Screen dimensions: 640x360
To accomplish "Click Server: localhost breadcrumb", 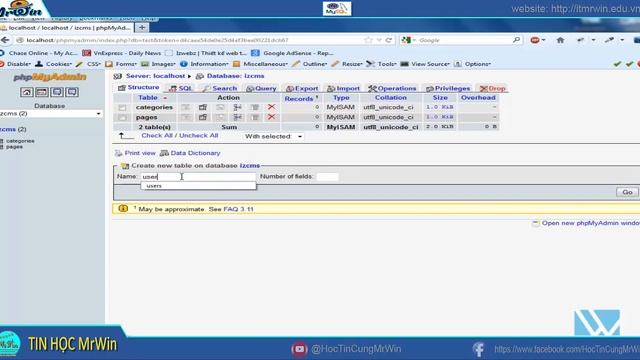I will click(156, 76).
